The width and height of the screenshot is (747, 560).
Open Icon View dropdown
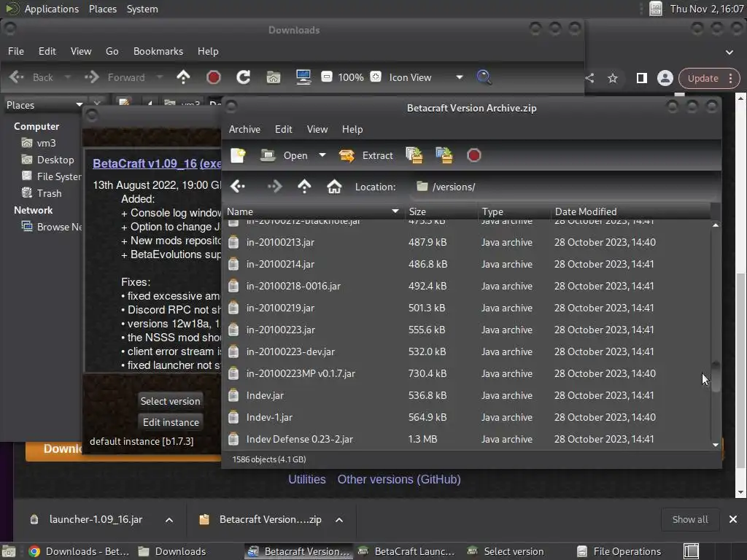point(425,77)
